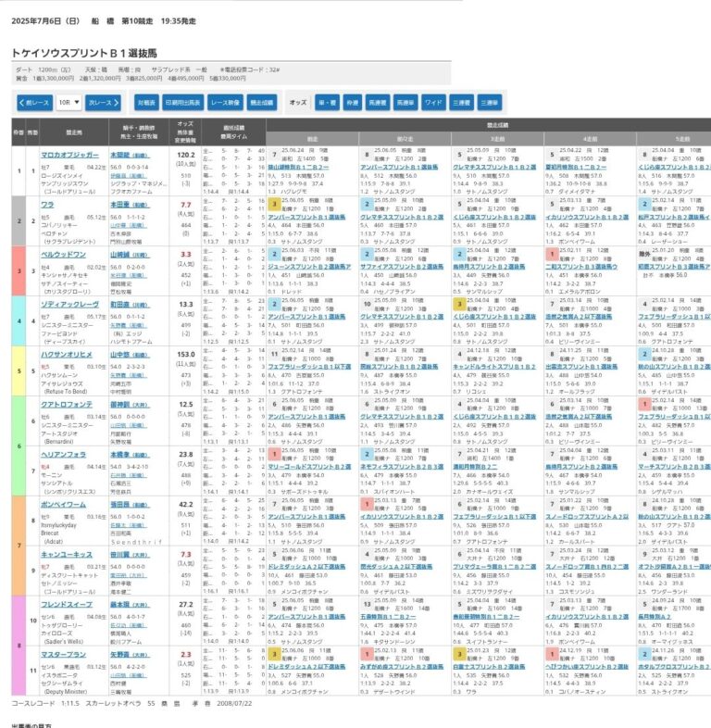Switch to the 単・複 odds tab
The width and height of the screenshot is (711, 728).
click(x=328, y=103)
